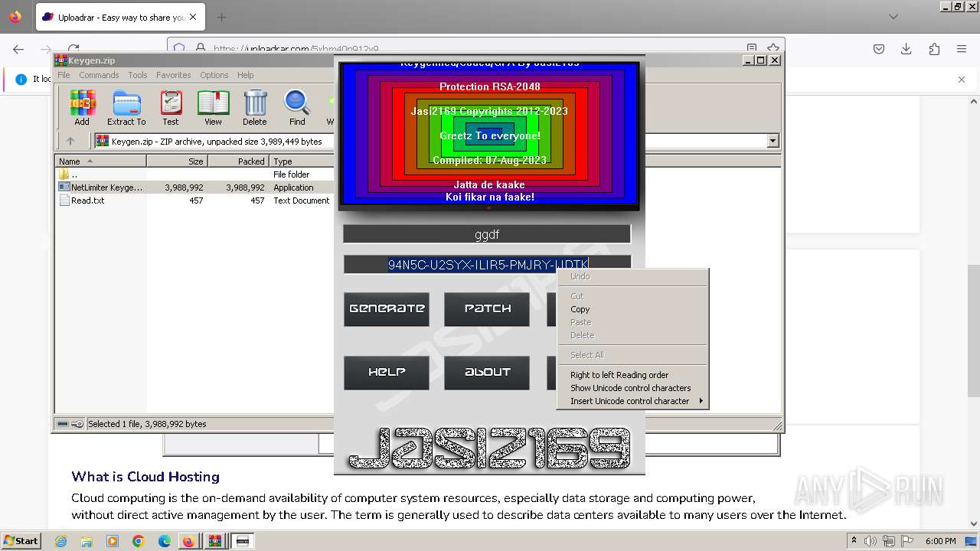This screenshot has width=980, height=551.
Task: Launch Microsoft Edge from taskbar
Action: (165, 541)
